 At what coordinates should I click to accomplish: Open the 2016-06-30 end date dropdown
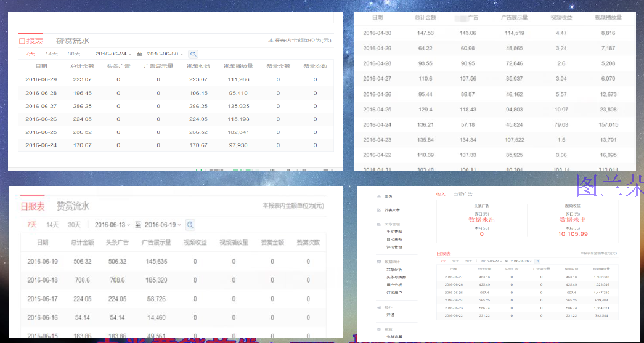165,54
